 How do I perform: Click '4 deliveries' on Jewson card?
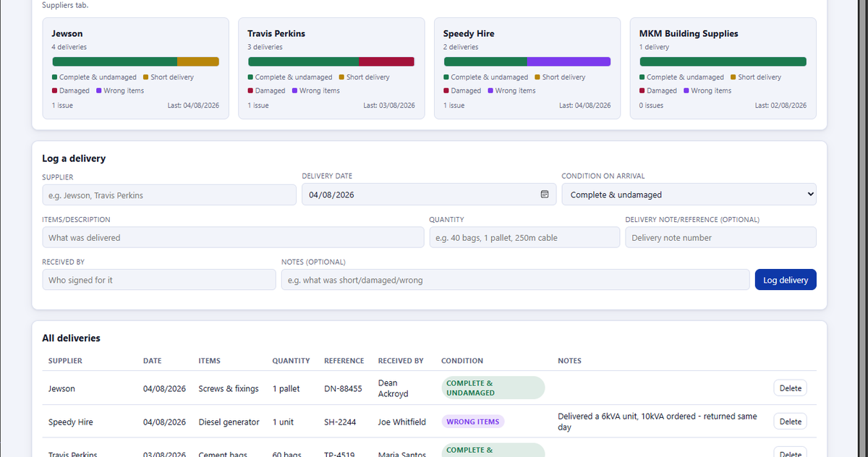point(69,47)
